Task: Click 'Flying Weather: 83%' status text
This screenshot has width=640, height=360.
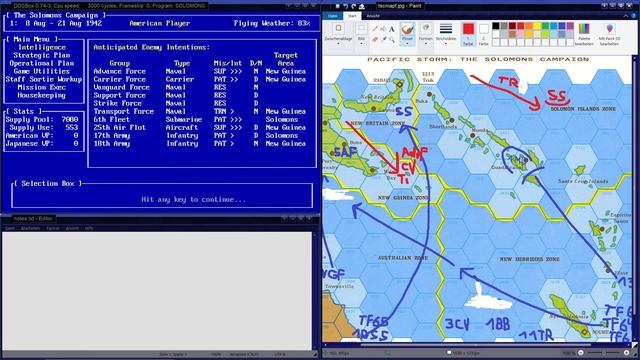Action: 272,23
